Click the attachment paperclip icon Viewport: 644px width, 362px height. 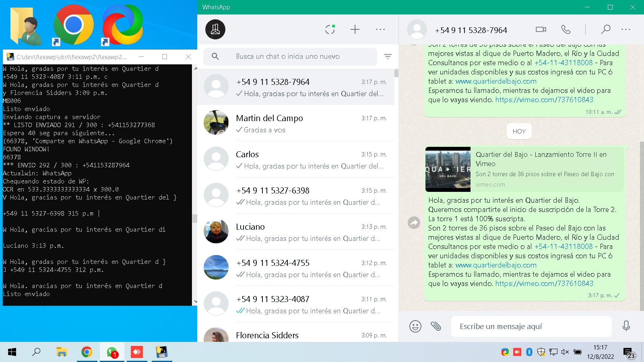[436, 326]
